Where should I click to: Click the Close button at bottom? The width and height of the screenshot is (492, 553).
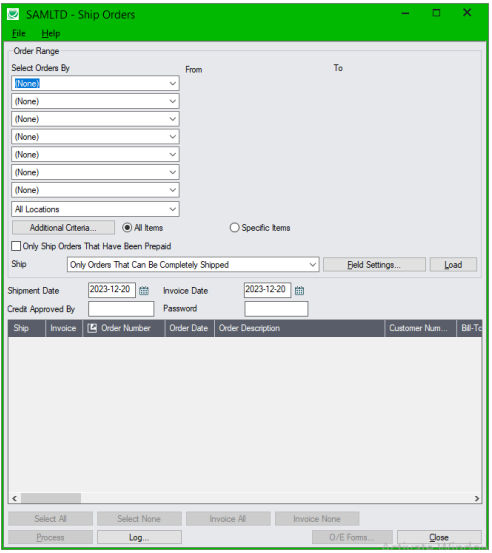click(x=439, y=537)
